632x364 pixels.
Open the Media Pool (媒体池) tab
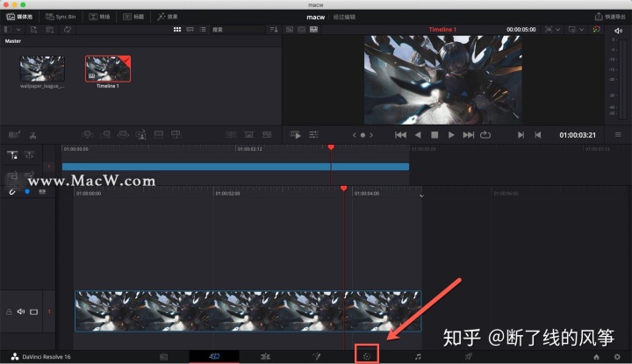click(x=19, y=17)
